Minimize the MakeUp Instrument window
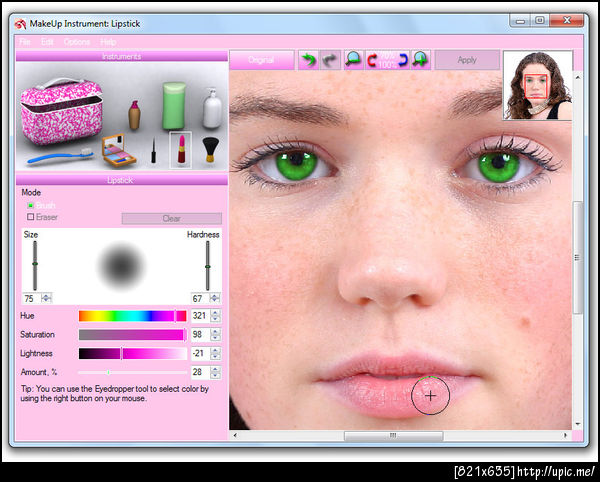 point(520,20)
